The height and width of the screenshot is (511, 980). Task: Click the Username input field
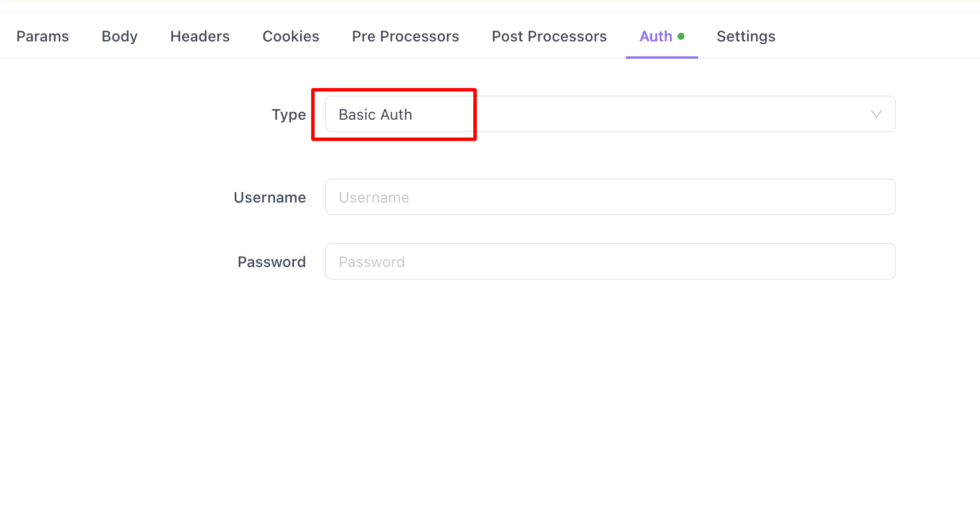click(610, 197)
